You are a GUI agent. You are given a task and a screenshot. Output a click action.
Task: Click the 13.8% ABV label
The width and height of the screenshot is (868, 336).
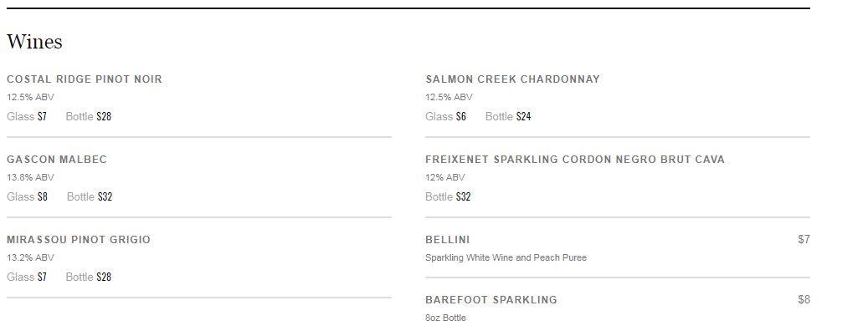(30, 177)
